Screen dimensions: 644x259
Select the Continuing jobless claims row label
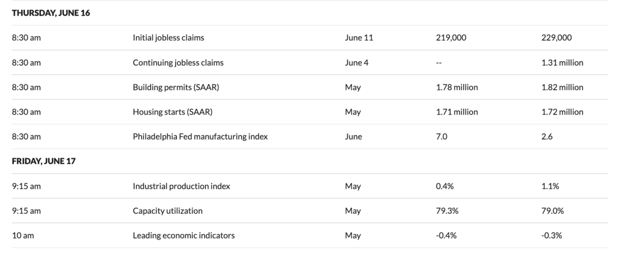coord(178,62)
